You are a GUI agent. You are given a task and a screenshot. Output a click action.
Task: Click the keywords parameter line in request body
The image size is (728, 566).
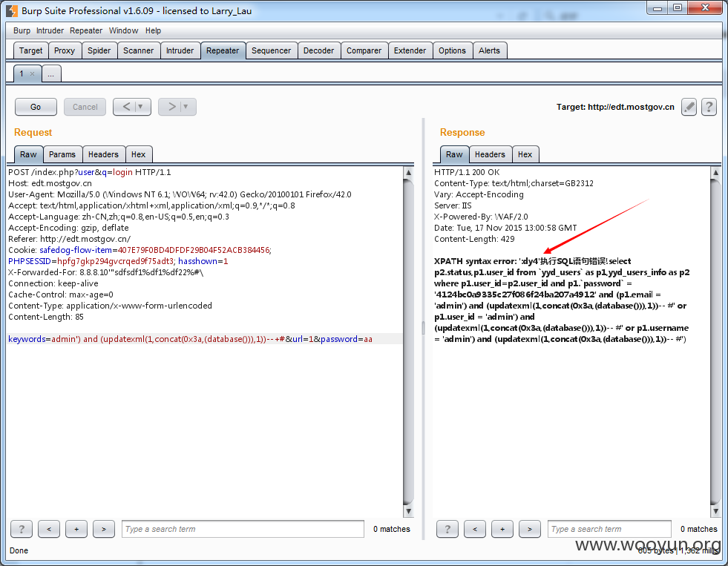(x=191, y=339)
